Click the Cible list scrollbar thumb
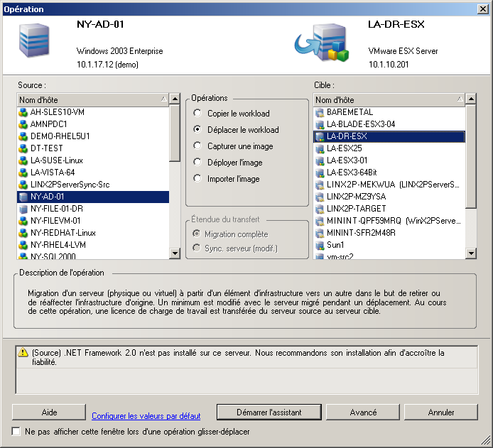 [x=471, y=156]
